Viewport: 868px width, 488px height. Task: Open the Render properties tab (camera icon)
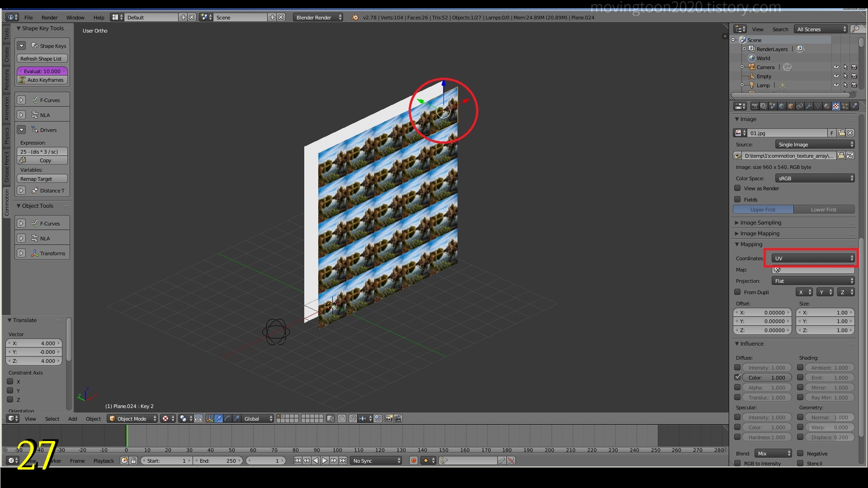click(x=755, y=106)
